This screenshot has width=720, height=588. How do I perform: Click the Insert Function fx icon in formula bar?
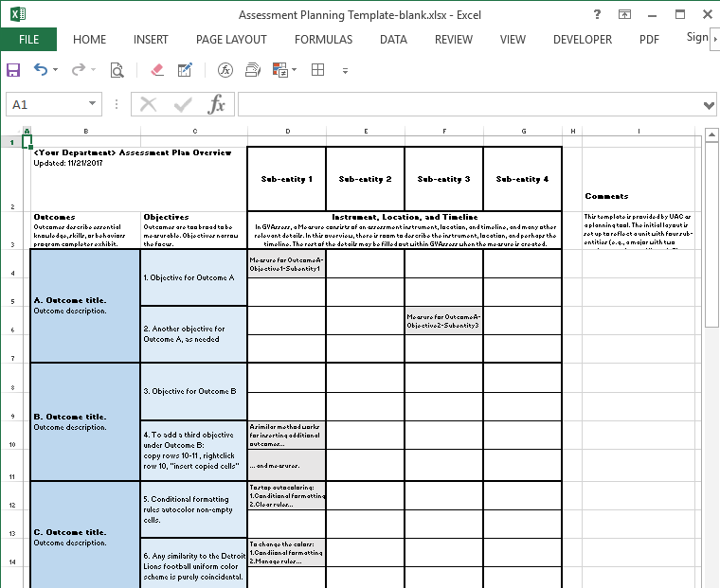217,105
